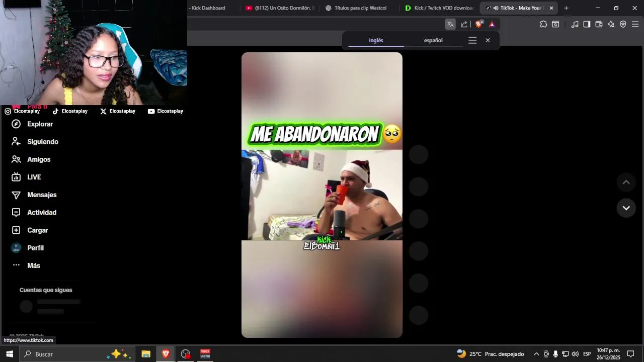Open Voicemeeter from the taskbar
The width and height of the screenshot is (644, 362).
click(205, 354)
